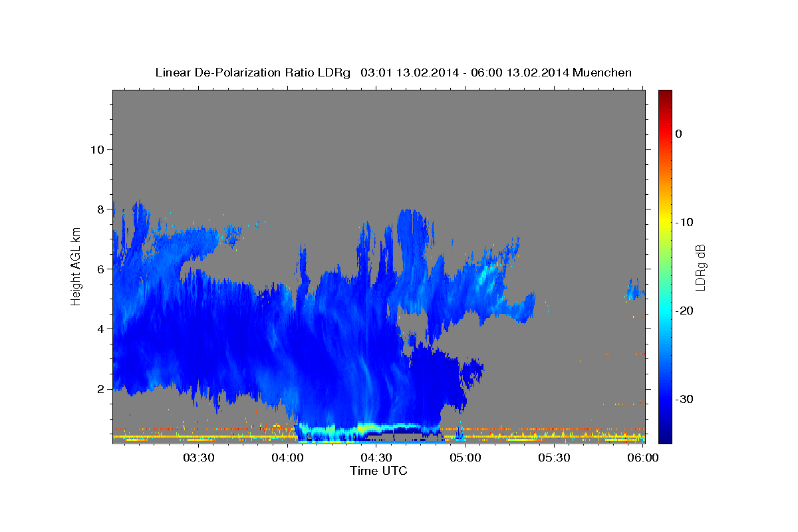This screenshot has height=532, width=798.
Task: Click the '04:30' time tick label
Action: [376, 458]
